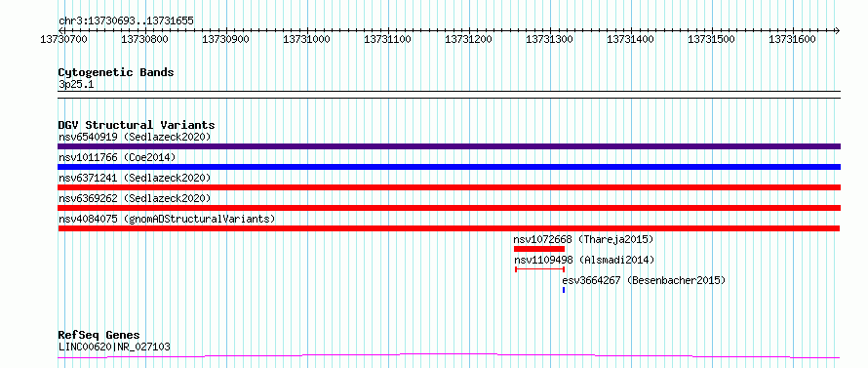Click ruler tick label 13730700
The width and height of the screenshot is (868, 368).
pyautogui.click(x=64, y=40)
